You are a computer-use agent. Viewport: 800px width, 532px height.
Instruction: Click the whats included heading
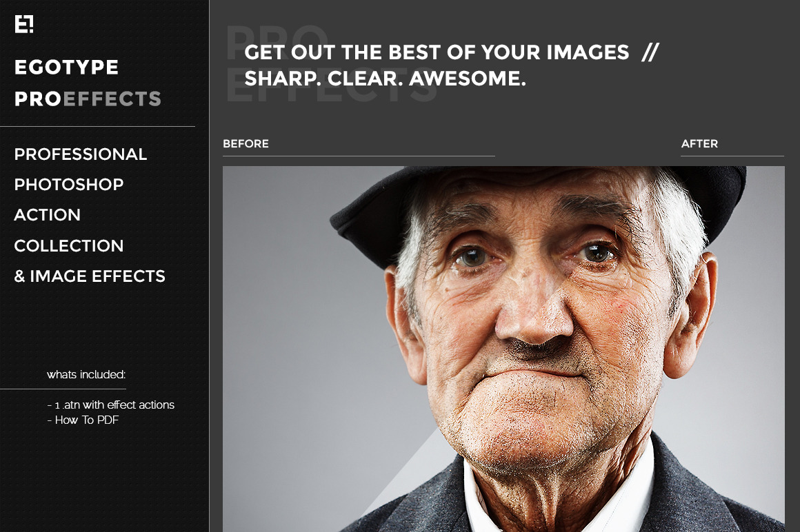coord(86,375)
